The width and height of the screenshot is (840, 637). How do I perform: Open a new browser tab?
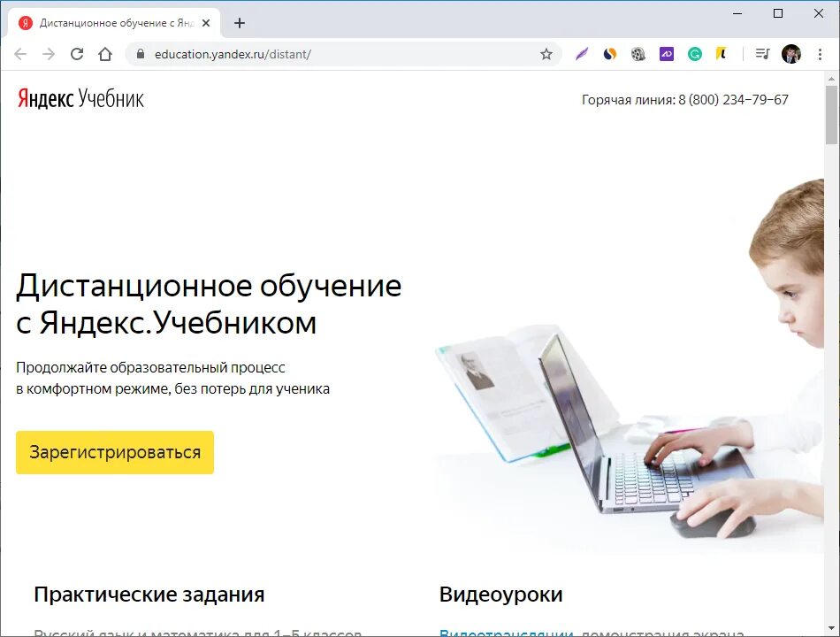[240, 23]
